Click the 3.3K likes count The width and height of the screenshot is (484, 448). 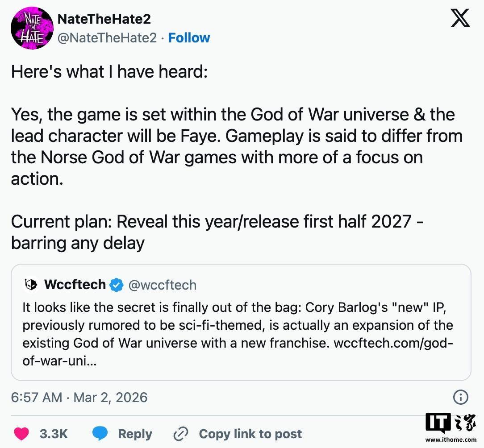(54, 434)
